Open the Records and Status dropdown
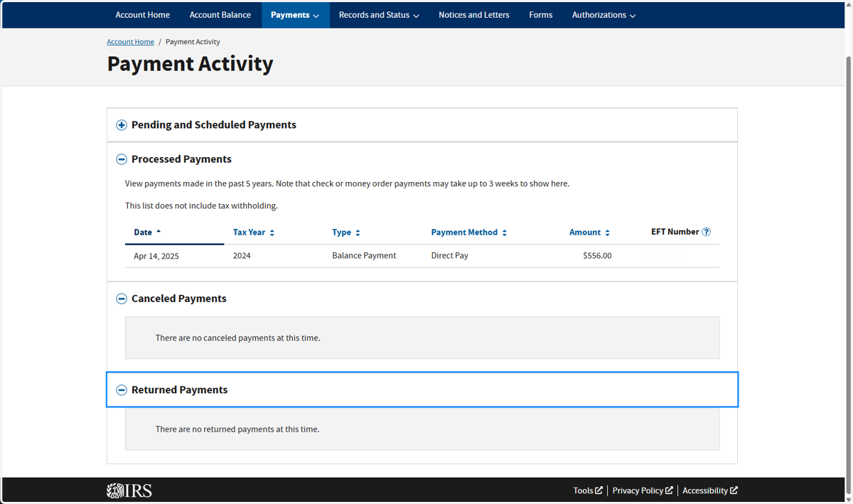 [379, 15]
